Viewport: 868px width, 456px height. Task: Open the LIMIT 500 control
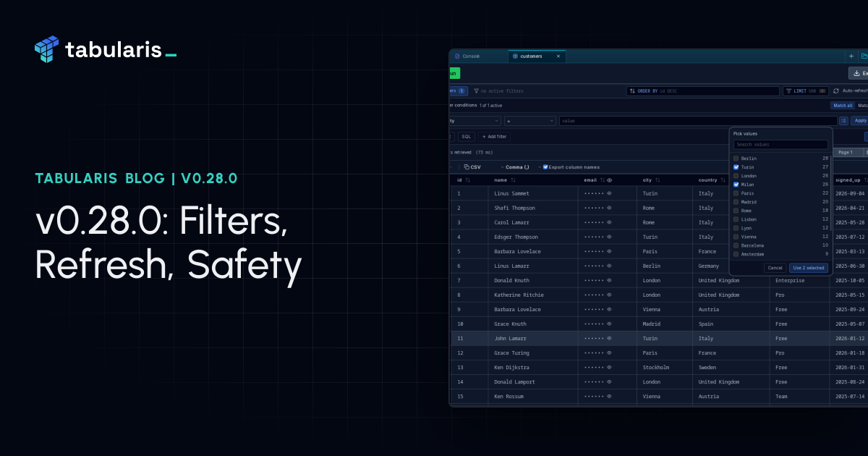pyautogui.click(x=806, y=91)
